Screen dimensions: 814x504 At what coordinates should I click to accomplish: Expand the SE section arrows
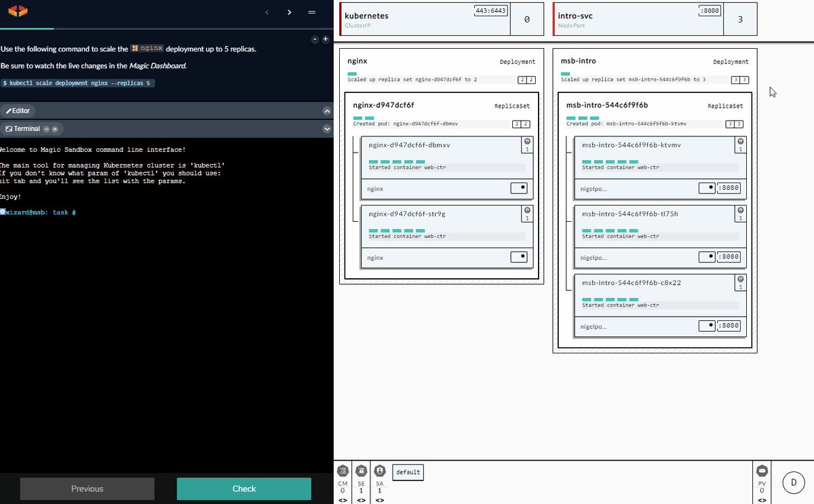(x=362, y=500)
